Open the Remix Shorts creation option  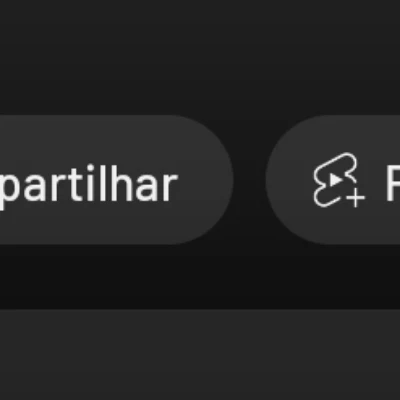(x=333, y=180)
